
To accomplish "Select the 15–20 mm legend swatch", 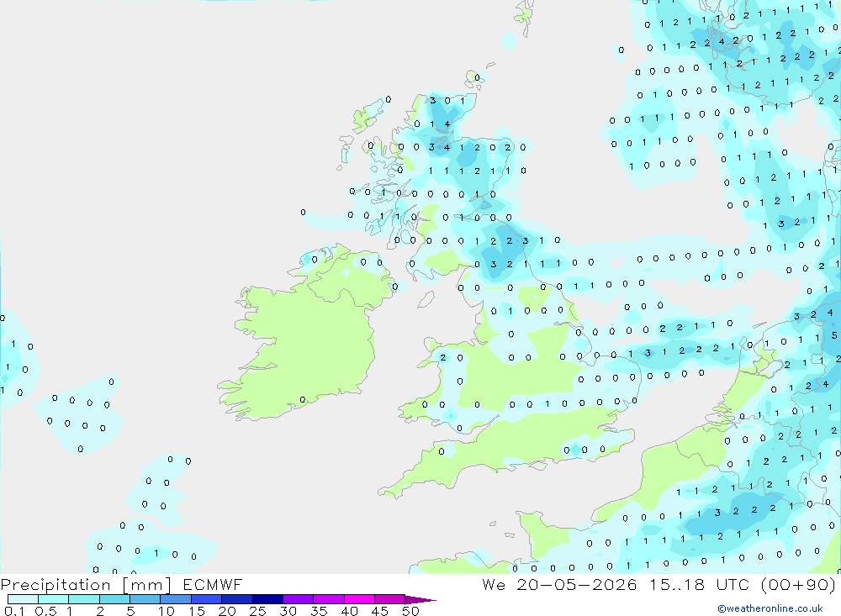I will [x=206, y=599].
